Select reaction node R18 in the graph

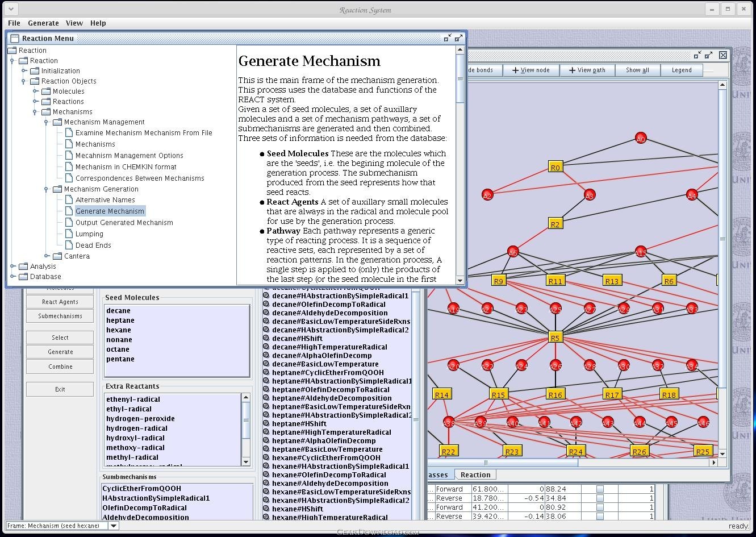click(669, 394)
